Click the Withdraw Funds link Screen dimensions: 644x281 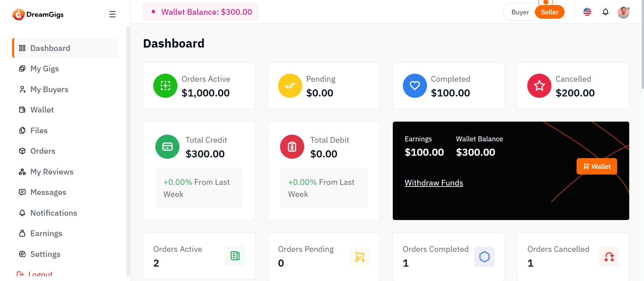(434, 183)
